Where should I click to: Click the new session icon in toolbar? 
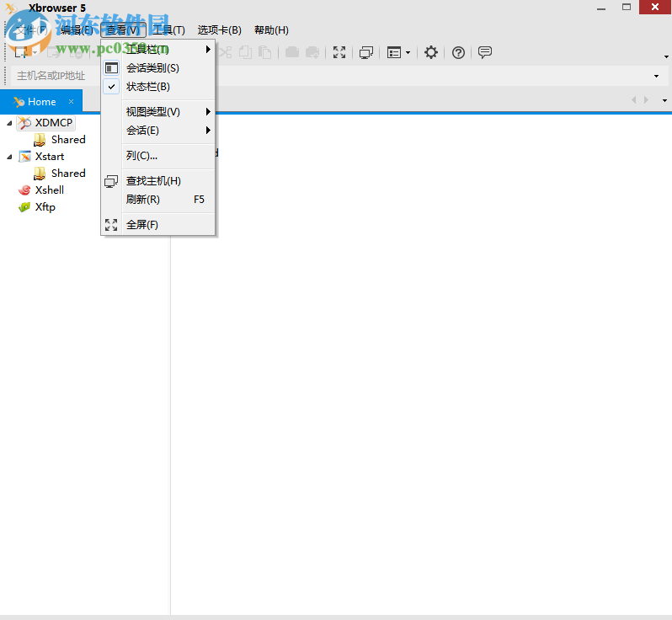(x=21, y=53)
